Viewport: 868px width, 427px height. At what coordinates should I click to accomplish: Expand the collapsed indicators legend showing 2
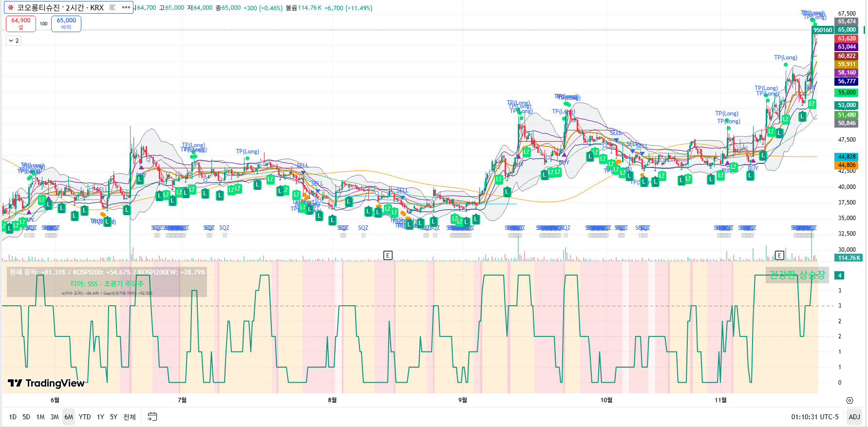pos(14,41)
